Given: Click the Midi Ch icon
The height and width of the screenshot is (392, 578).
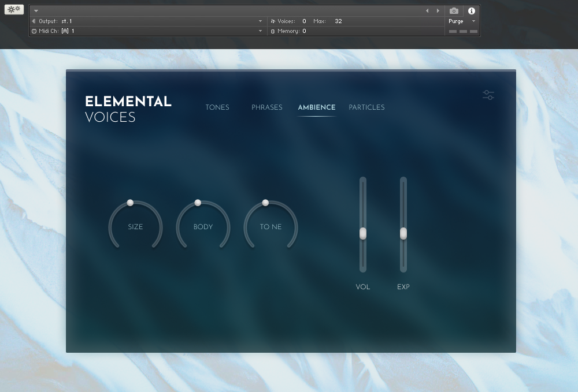Looking at the screenshot, I should pyautogui.click(x=34, y=31).
